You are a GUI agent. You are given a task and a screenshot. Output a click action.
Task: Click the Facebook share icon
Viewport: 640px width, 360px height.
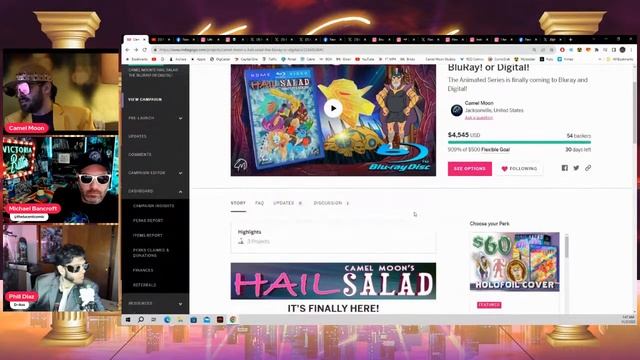coord(564,168)
